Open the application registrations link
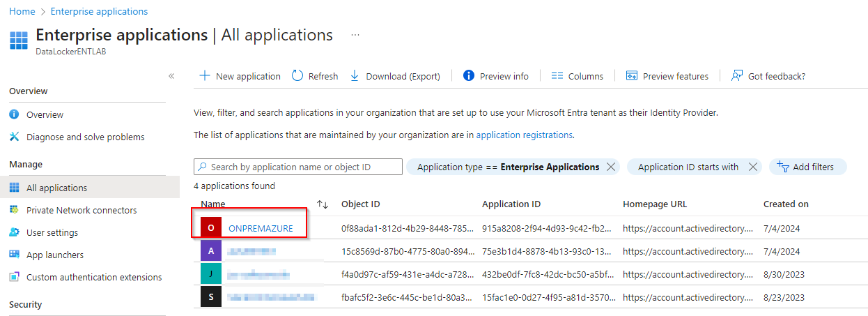Screen dimensions: 868x316 click(524, 135)
